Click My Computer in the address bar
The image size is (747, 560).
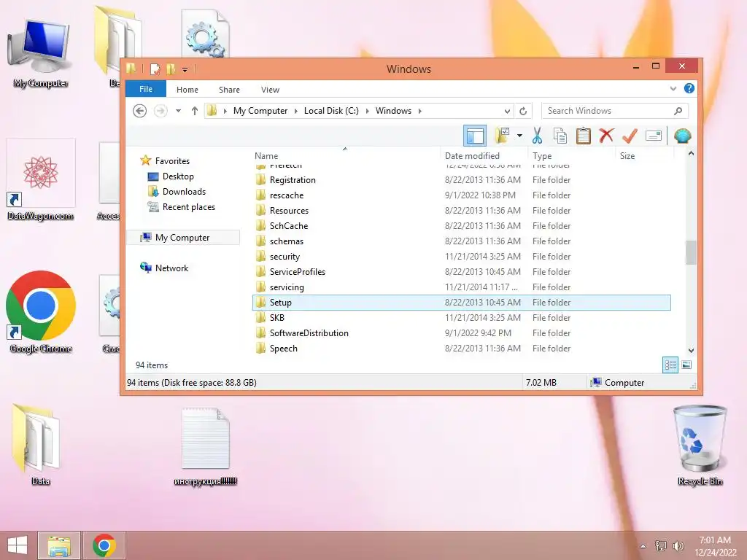[260, 111]
